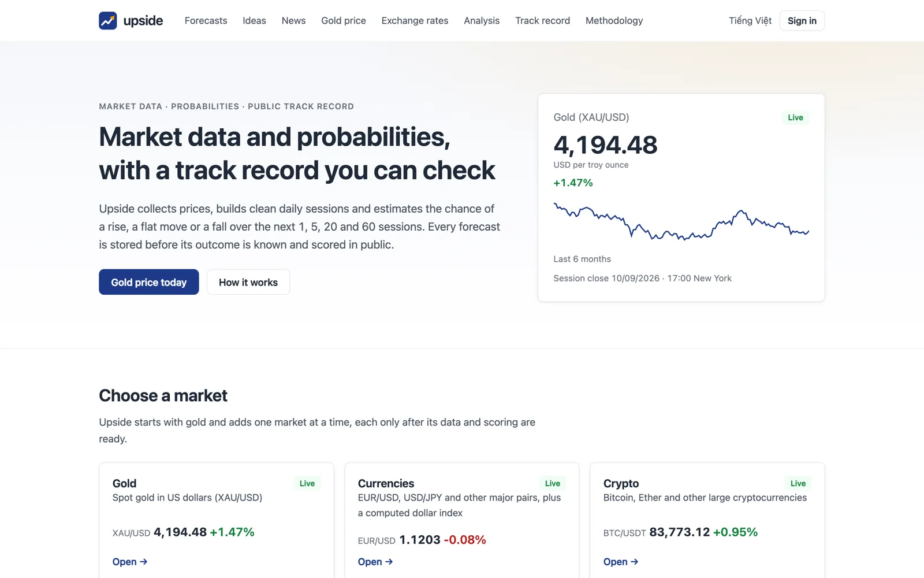924x578 pixels.
Task: View the Track record page
Action: click(542, 21)
